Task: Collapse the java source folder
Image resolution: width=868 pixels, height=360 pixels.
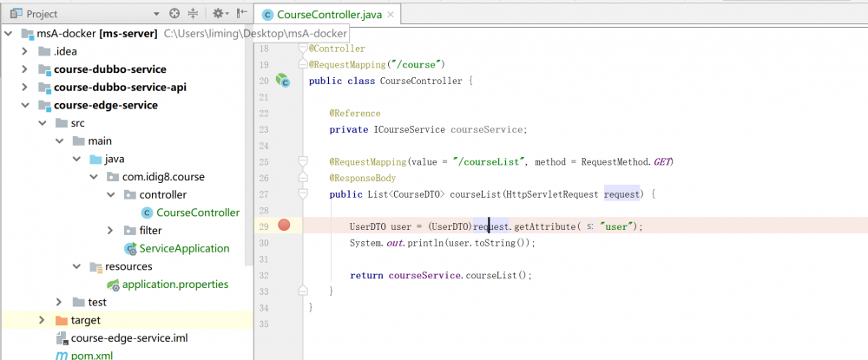Action: [x=76, y=159]
